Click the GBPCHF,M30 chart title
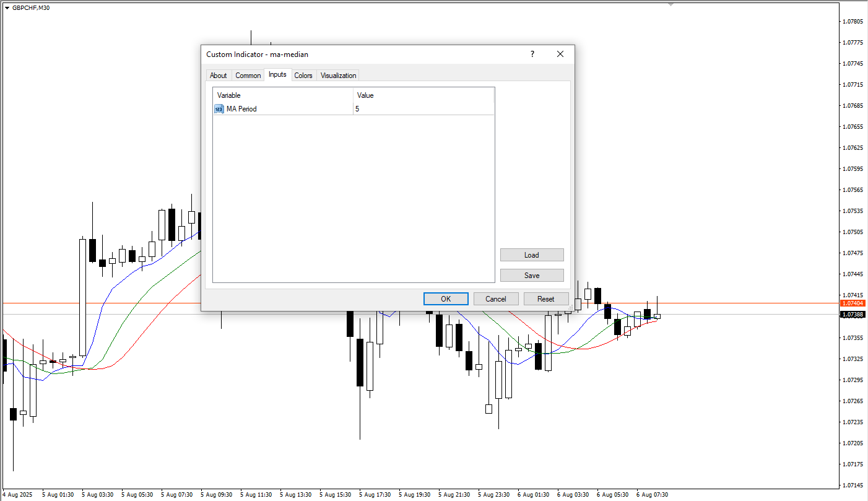The width and height of the screenshot is (868, 501). coord(31,8)
